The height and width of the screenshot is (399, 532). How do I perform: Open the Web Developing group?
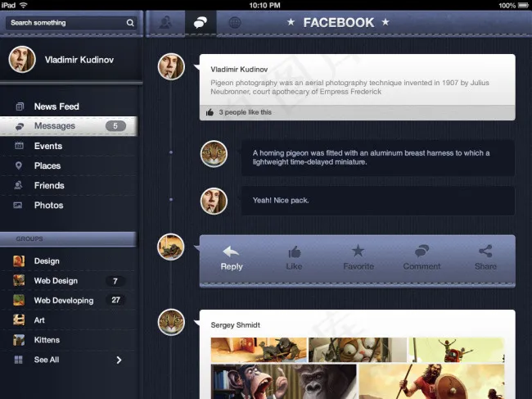click(x=70, y=301)
